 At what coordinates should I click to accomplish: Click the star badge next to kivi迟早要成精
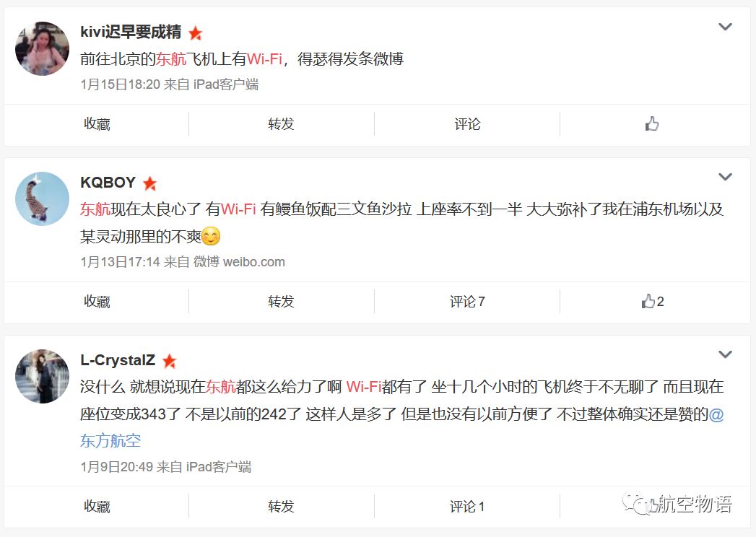pos(195,33)
